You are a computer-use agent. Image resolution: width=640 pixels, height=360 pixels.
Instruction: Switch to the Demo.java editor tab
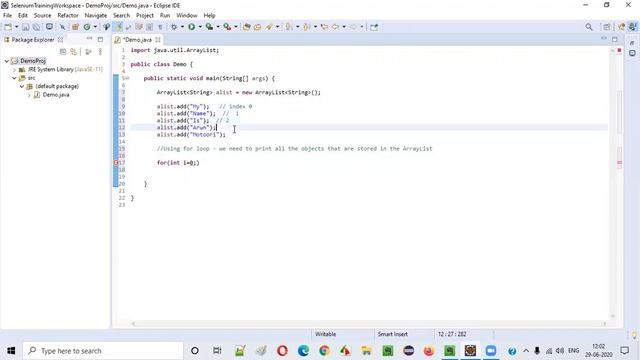click(x=137, y=40)
